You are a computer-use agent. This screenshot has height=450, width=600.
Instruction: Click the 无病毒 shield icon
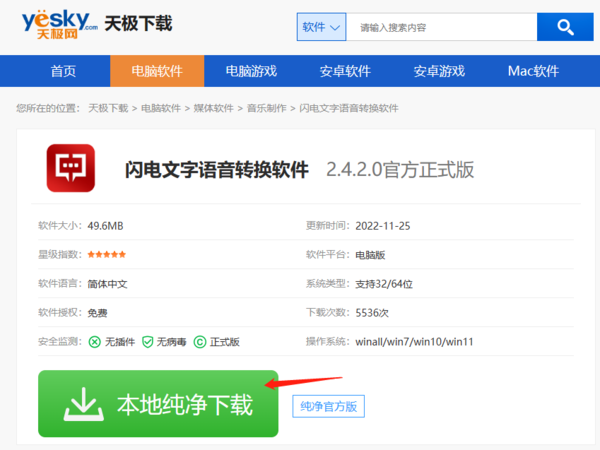pyautogui.click(x=147, y=342)
